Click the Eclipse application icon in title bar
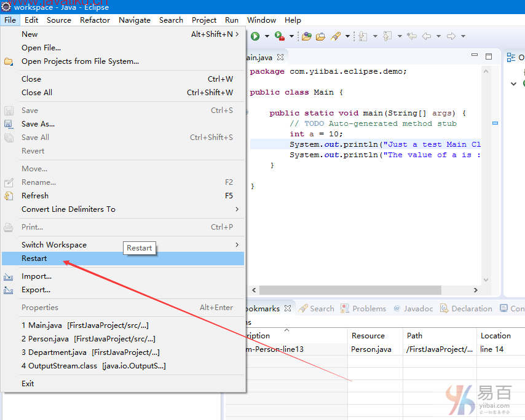This screenshot has width=525, height=420. tap(6, 6)
